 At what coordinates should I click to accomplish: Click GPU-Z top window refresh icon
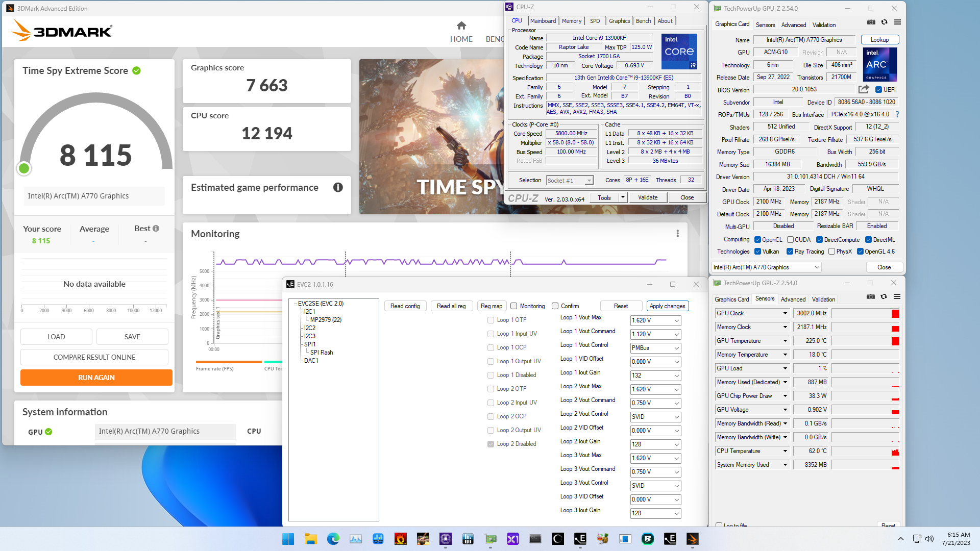884,22
